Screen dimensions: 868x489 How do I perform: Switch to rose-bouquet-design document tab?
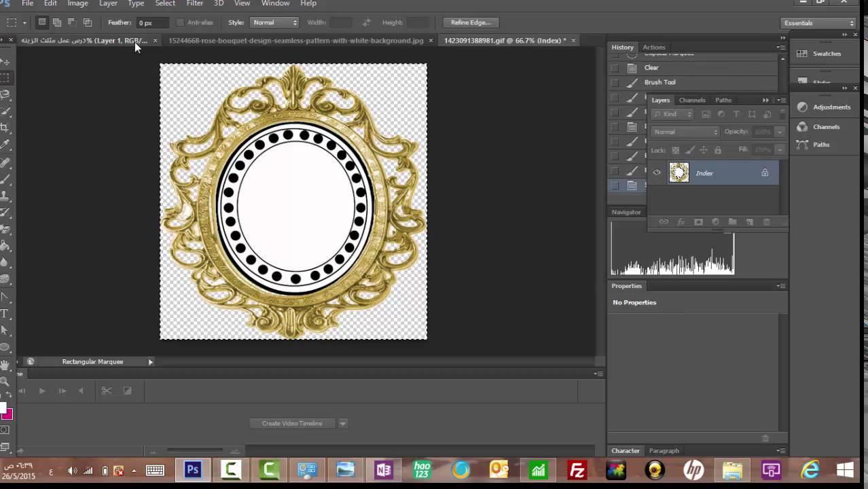point(295,41)
